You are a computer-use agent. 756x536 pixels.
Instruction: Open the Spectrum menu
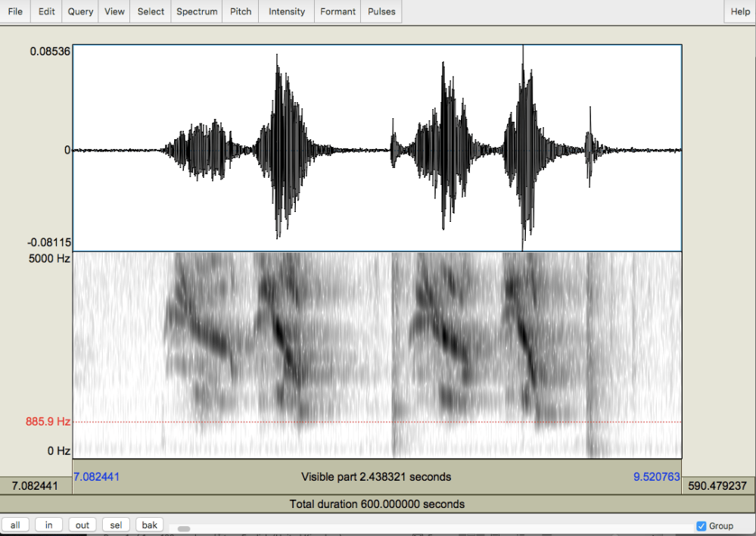[197, 11]
